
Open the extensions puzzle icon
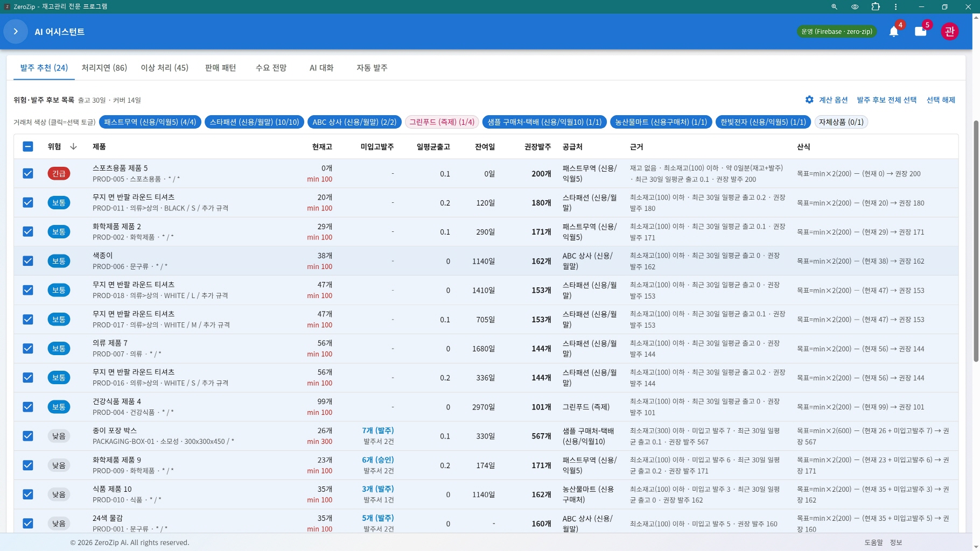[876, 7]
